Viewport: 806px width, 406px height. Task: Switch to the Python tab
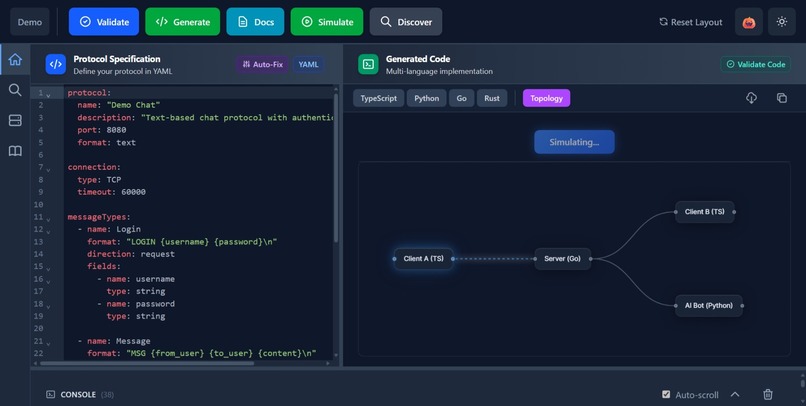(x=427, y=98)
